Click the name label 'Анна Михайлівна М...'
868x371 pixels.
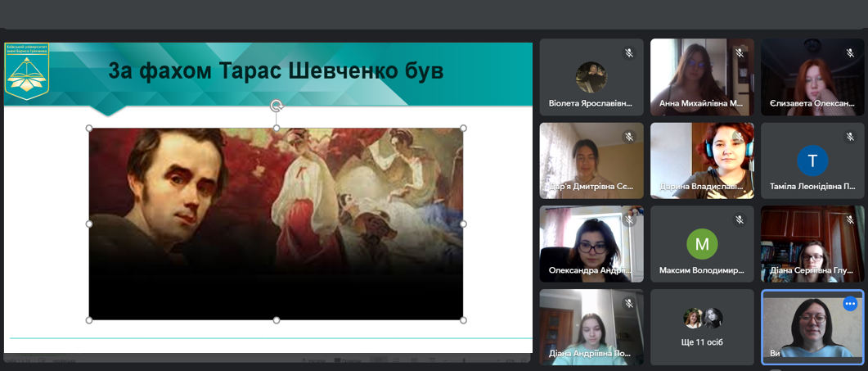point(701,103)
